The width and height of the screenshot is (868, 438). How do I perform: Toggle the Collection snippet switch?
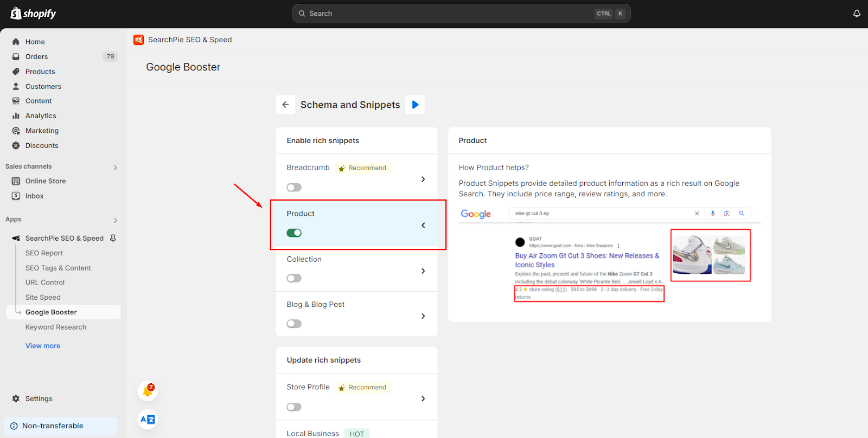[294, 278]
